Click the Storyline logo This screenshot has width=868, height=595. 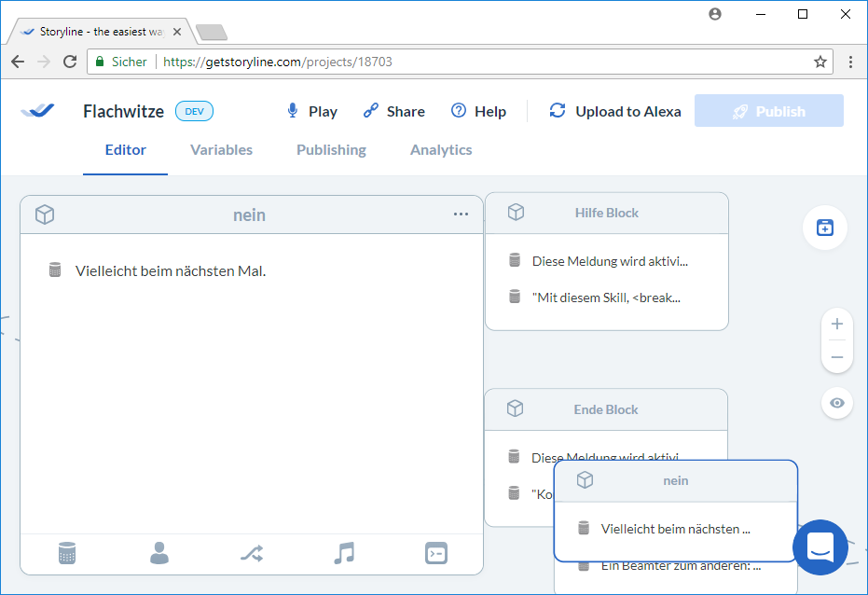click(x=38, y=111)
